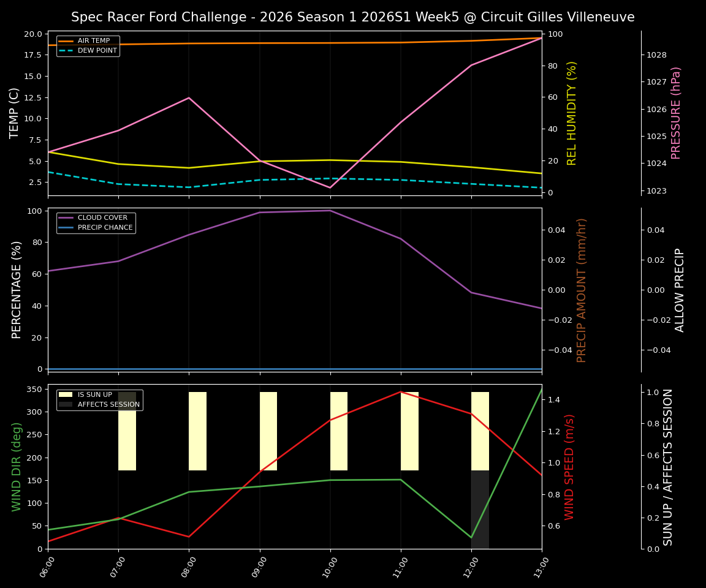Click the IS SUN UP yellow legend swatch
This screenshot has width=706, height=588.
pos(65,394)
